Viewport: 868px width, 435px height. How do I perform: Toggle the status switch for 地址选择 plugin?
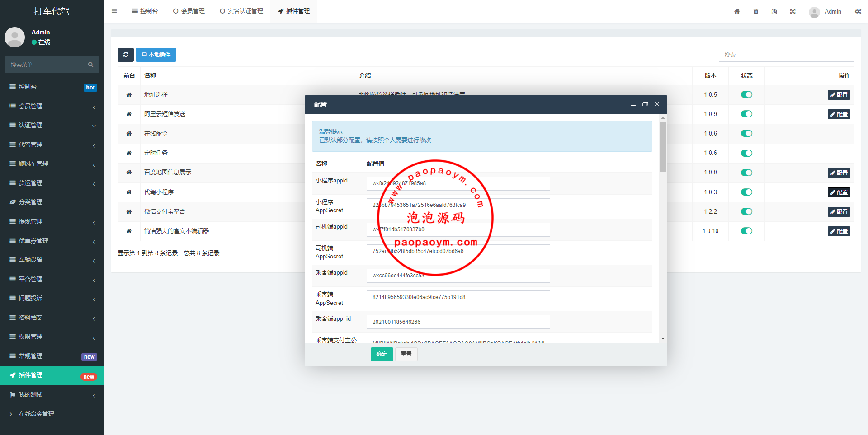coord(746,94)
